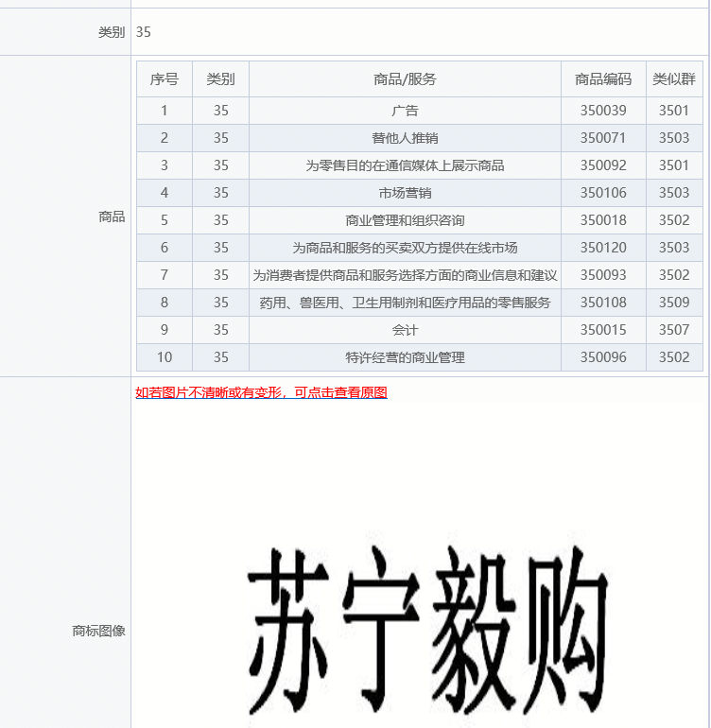The image size is (711, 728).
Task: Click the 商品/服务 column header
Action: coord(405,79)
